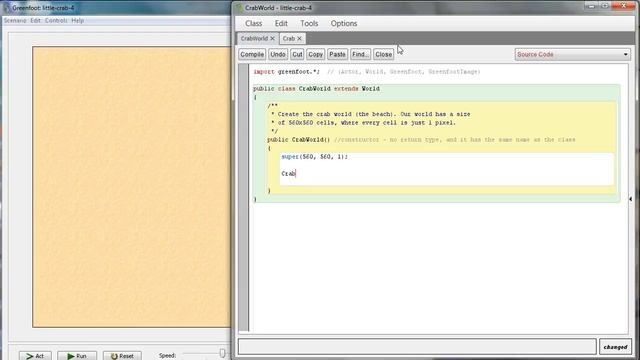The width and height of the screenshot is (640, 360).
Task: Click the Compile button in the editor
Action: pos(252,54)
